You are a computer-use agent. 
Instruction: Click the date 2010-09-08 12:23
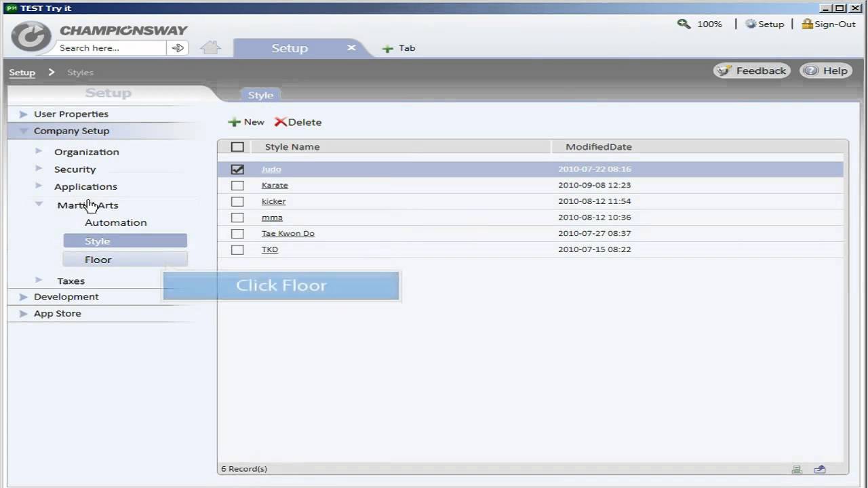(x=595, y=185)
